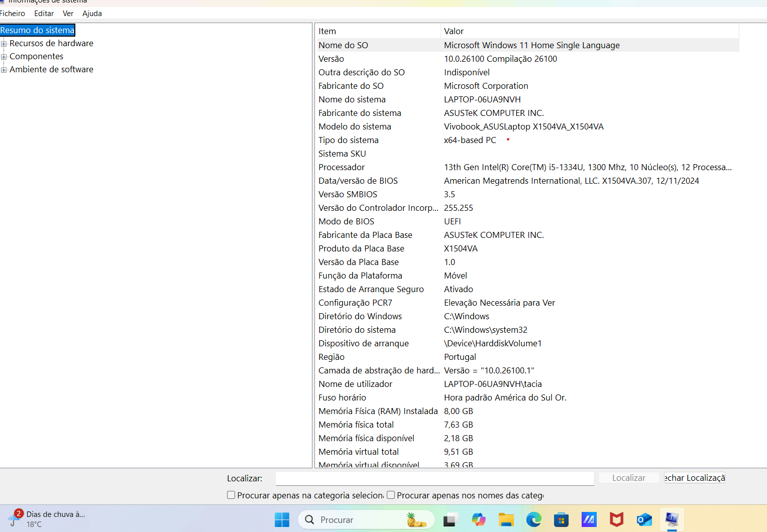The image size is (767, 532).
Task: Select the Fuso horário row
Action: [527, 397]
